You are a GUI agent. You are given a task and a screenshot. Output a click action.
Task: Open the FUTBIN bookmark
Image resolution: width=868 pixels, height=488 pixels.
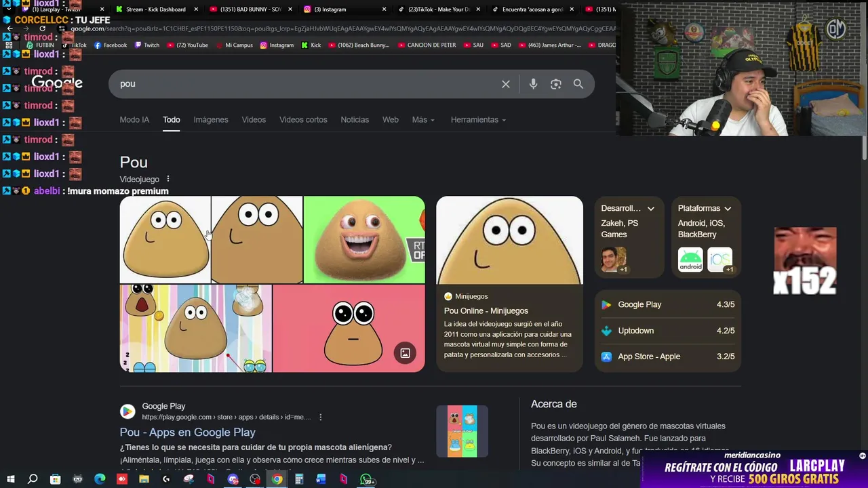click(40, 45)
